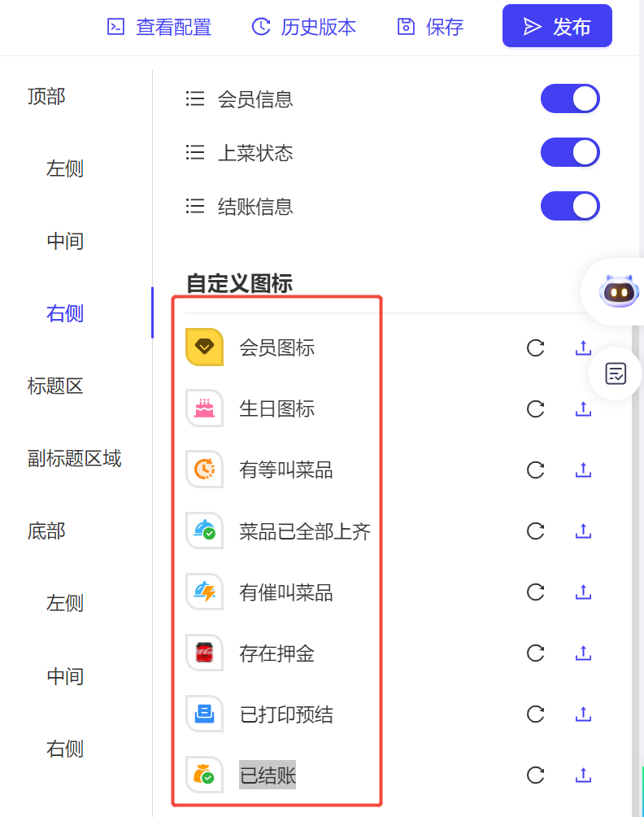This screenshot has height=817, width=644.
Task: Toggle off the 会员信息 switch
Action: (570, 98)
